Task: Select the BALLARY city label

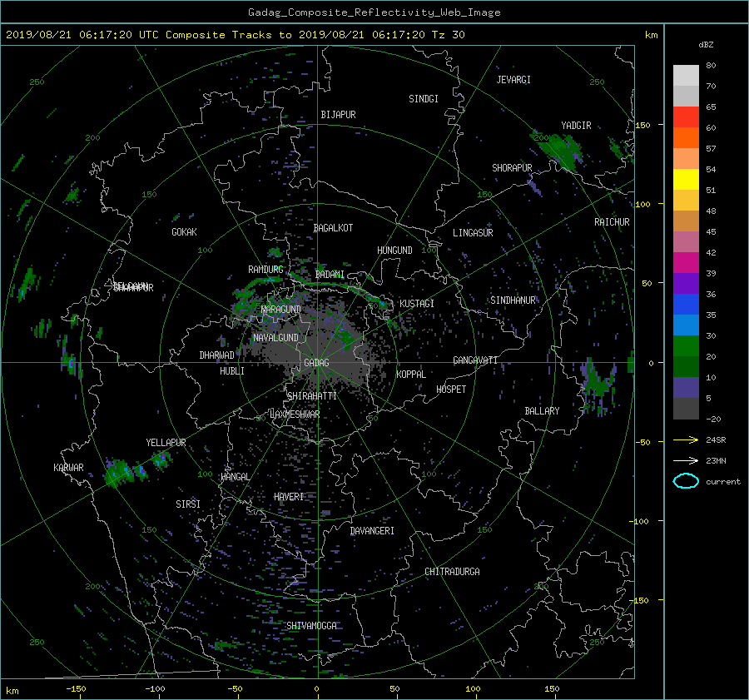Action: (x=542, y=411)
